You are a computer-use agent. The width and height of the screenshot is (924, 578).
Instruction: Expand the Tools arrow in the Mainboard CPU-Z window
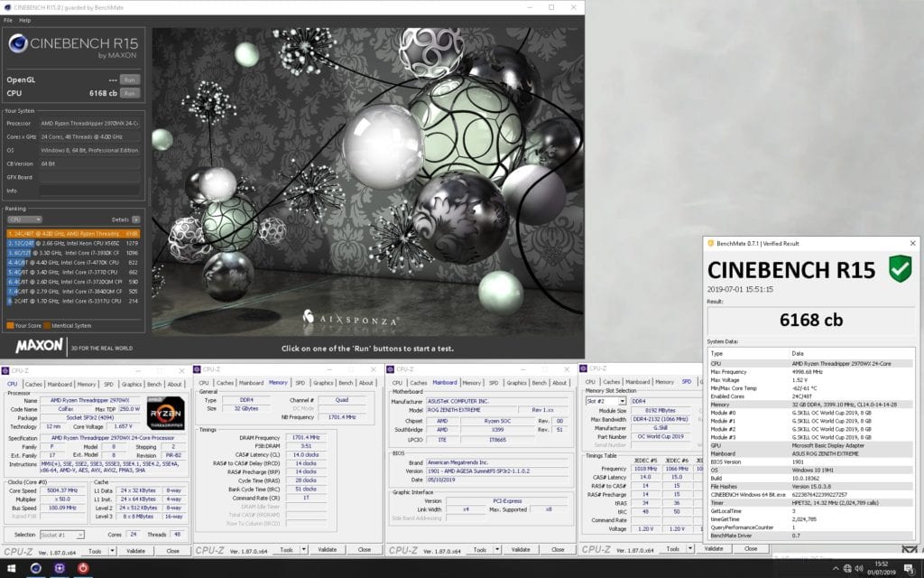[x=497, y=549]
